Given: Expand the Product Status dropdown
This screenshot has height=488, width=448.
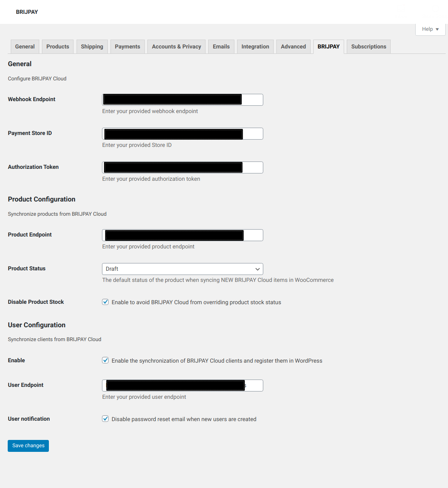Looking at the screenshot, I should click(x=182, y=269).
